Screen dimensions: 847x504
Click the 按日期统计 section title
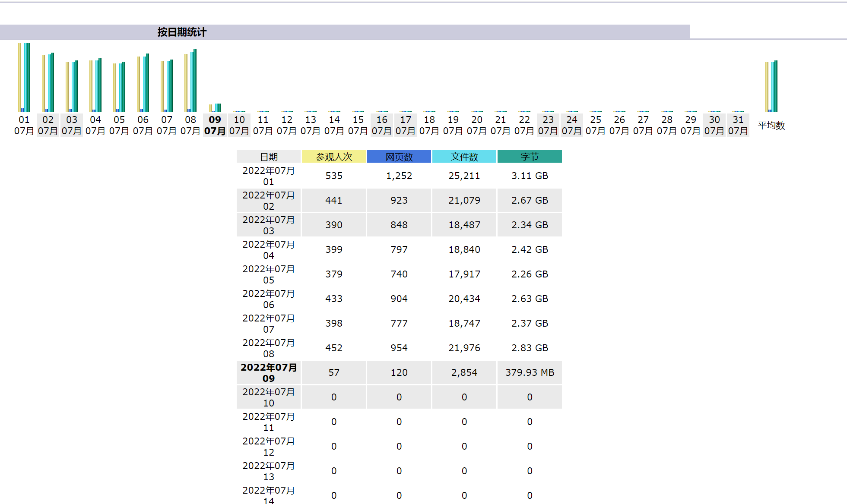182,32
